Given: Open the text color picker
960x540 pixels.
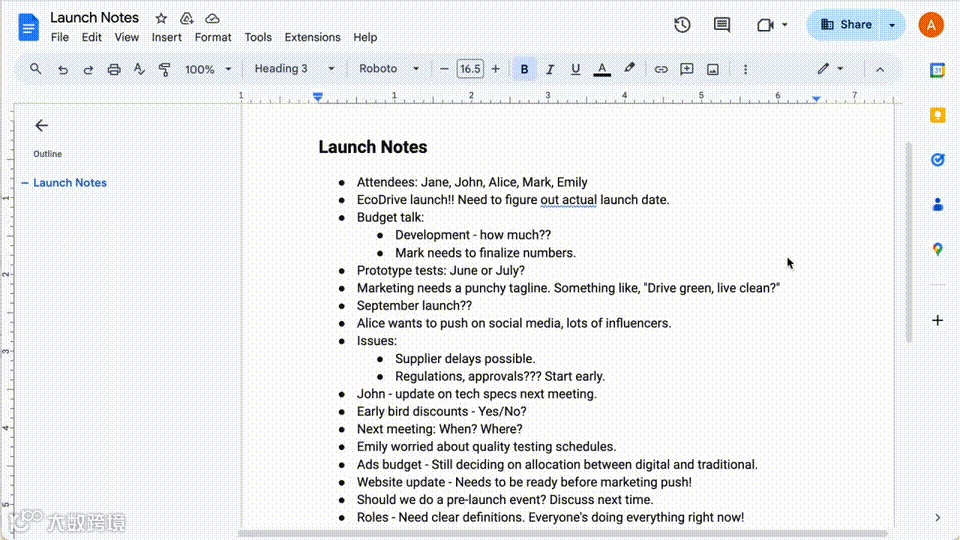Looking at the screenshot, I should tap(602, 69).
